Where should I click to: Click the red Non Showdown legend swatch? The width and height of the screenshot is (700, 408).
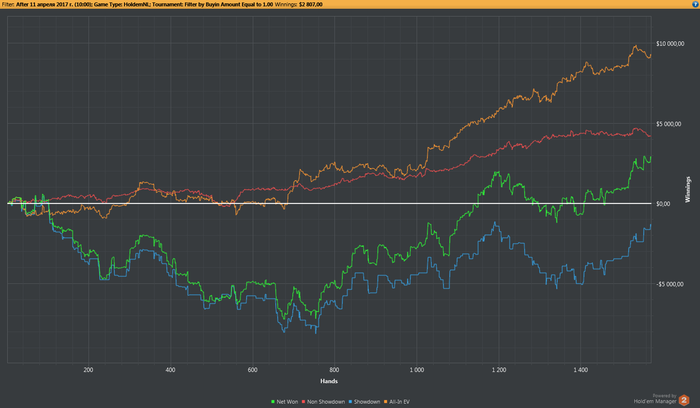click(304, 402)
